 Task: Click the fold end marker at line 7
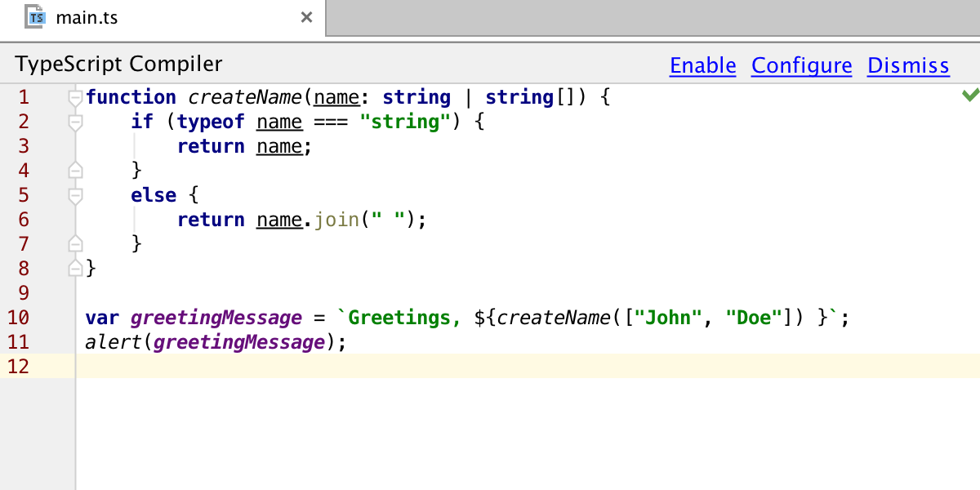pos(76,243)
